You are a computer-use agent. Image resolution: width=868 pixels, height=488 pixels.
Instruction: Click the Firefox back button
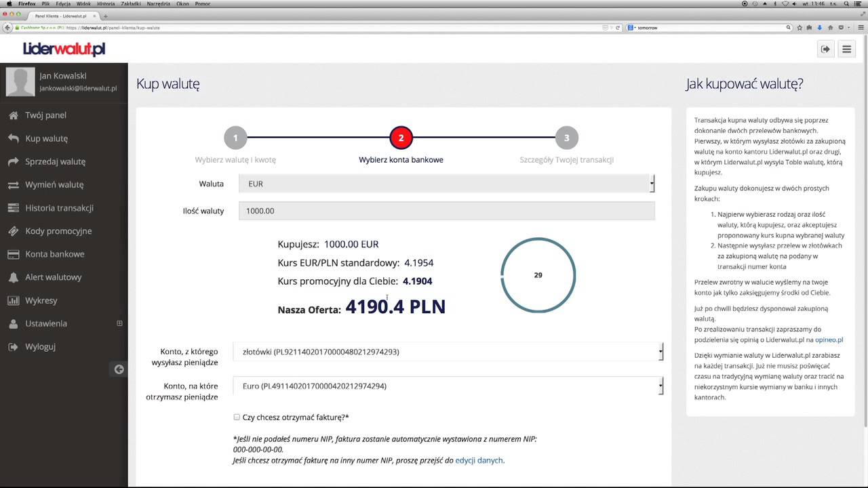click(7, 28)
